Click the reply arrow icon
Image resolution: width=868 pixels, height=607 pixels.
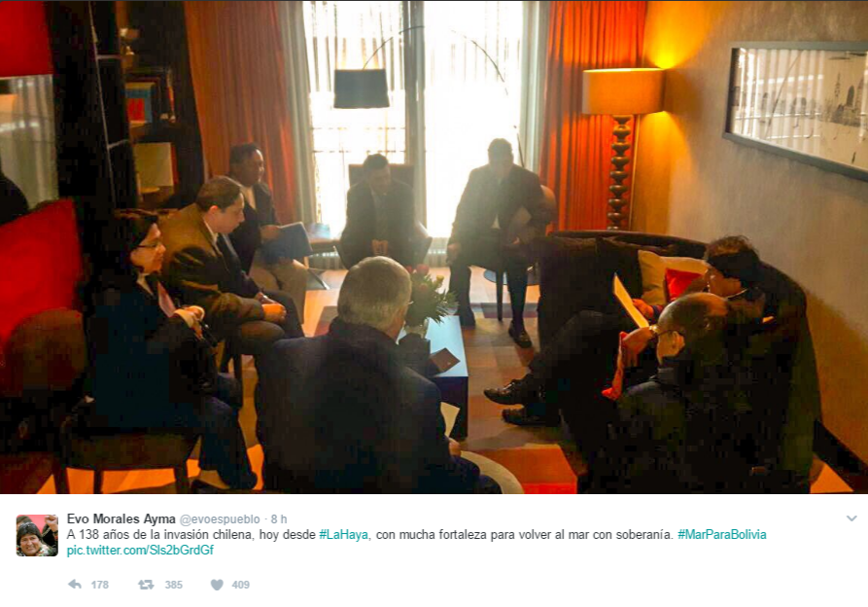pos(74,585)
